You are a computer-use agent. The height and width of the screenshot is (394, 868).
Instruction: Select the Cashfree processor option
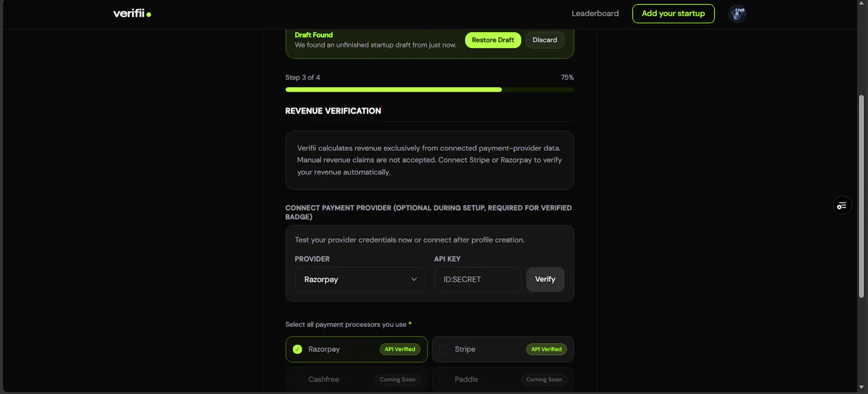tap(356, 379)
